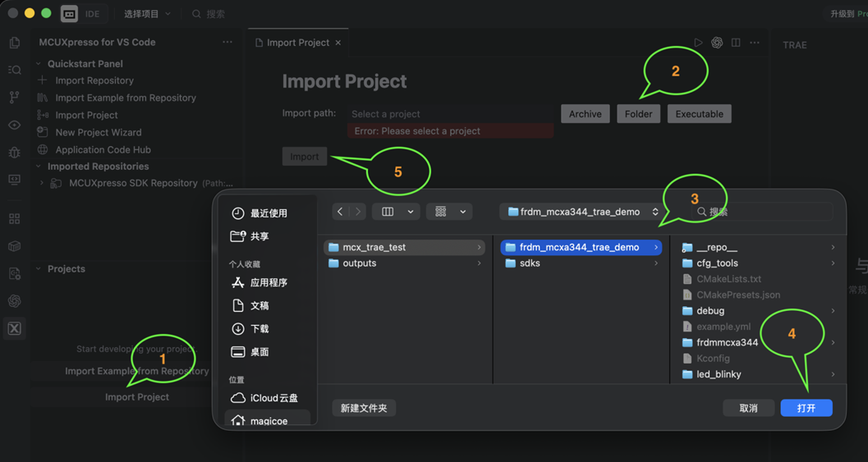
Task: Select the frdmmcxa344 folder
Action: coord(759,342)
